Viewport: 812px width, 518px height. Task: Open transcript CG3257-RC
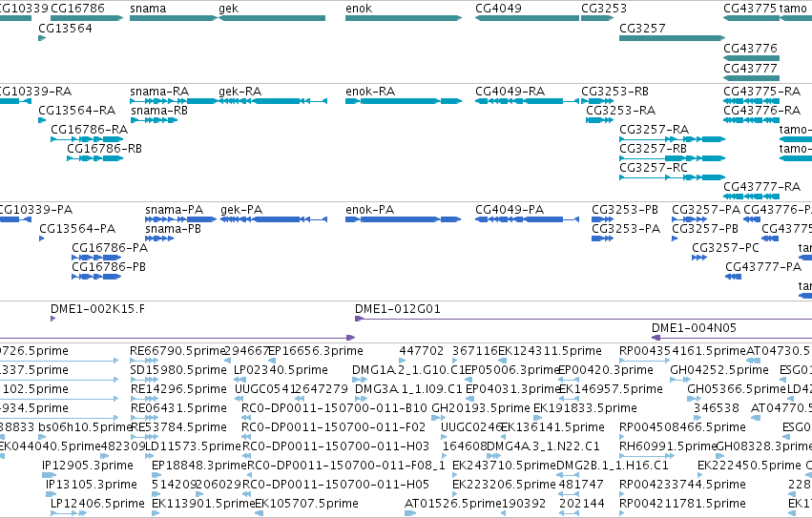[672, 177]
